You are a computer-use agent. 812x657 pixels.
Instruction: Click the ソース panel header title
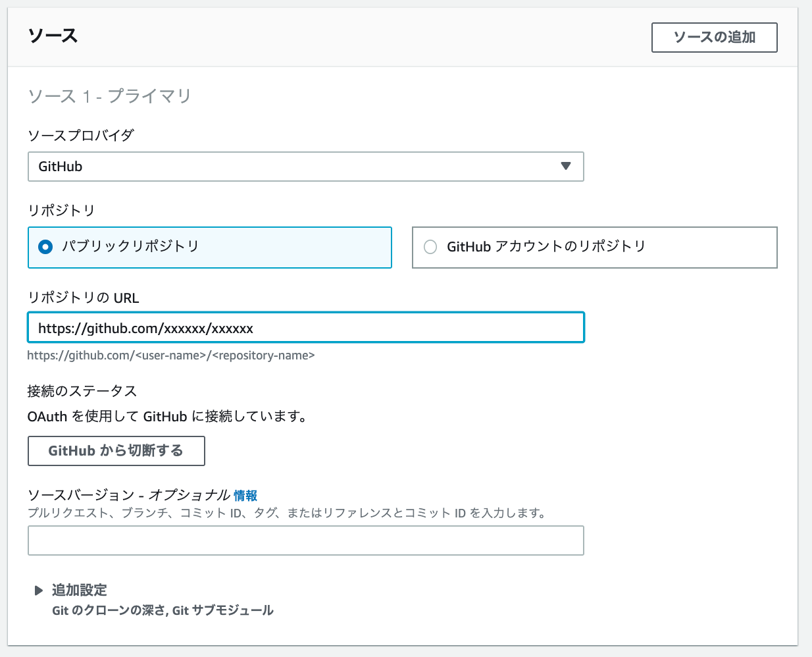pyautogui.click(x=53, y=36)
